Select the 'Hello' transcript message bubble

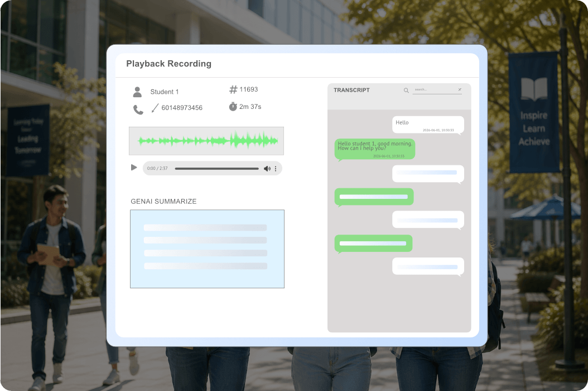point(428,125)
